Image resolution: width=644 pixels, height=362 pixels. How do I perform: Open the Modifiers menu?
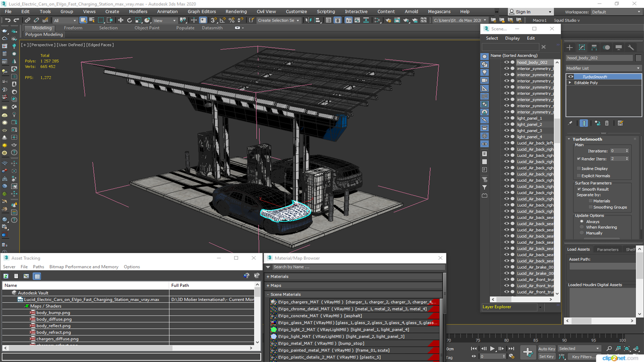point(138,12)
